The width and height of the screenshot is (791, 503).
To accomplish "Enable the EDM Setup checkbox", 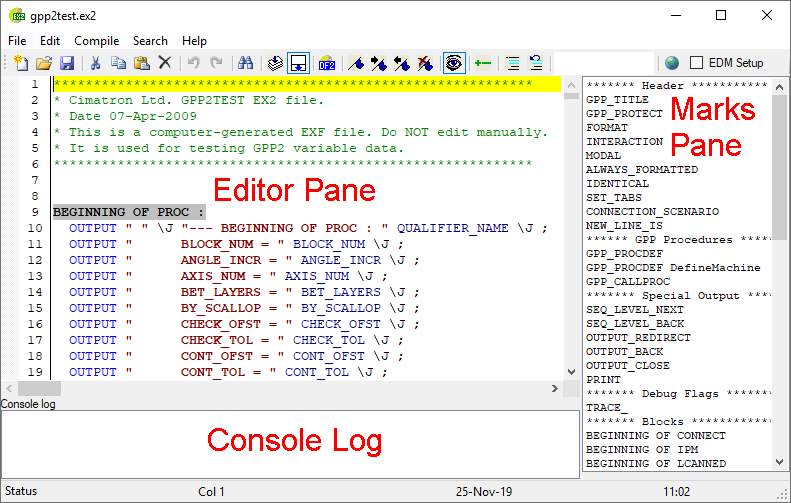I will (697, 63).
